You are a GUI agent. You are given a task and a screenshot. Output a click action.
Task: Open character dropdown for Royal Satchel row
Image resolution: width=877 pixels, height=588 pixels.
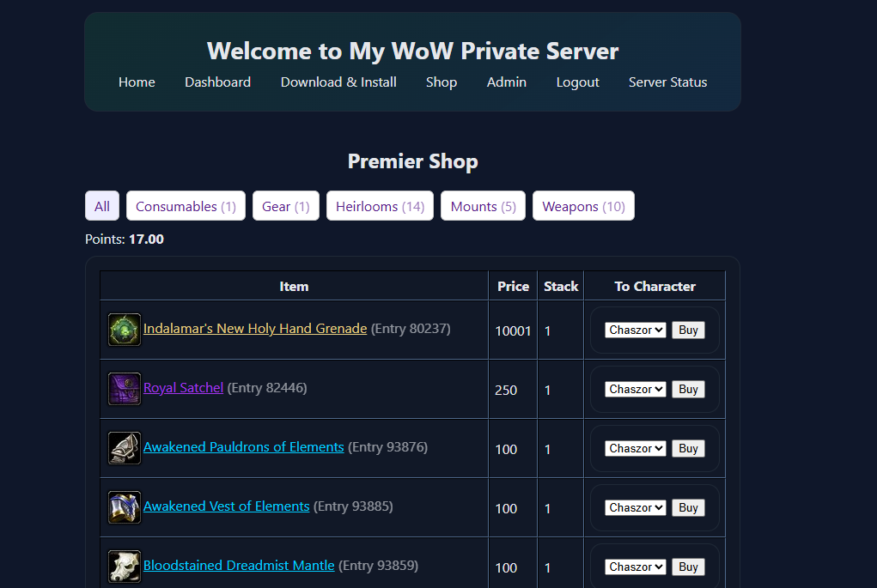pyautogui.click(x=636, y=389)
